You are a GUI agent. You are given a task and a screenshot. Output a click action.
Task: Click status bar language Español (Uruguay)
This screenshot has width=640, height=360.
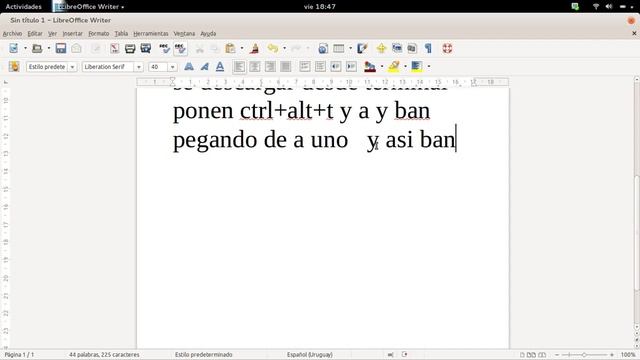[309, 355]
